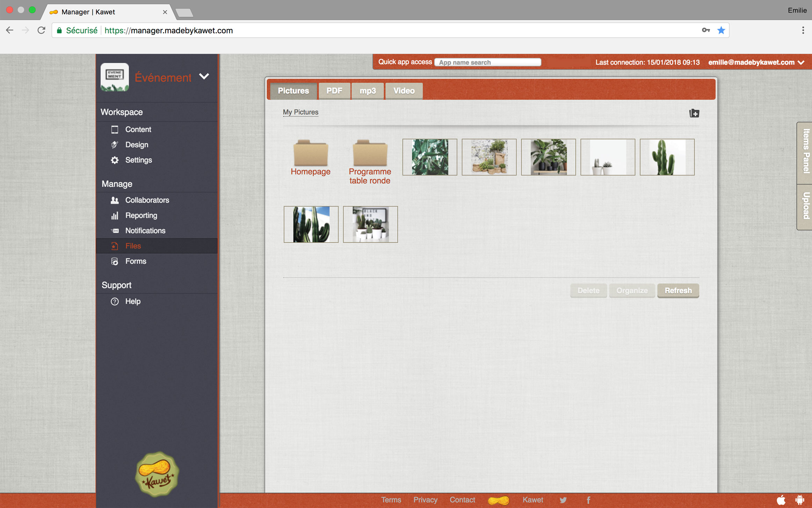Open the Chrome three-dot menu
Image resolution: width=812 pixels, height=508 pixels.
803,30
